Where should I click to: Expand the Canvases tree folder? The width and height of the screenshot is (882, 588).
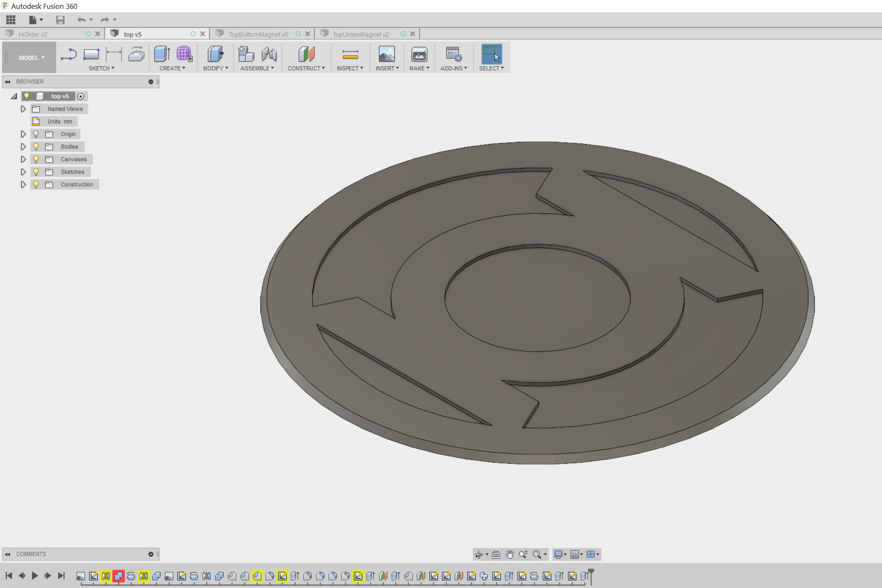click(x=24, y=159)
